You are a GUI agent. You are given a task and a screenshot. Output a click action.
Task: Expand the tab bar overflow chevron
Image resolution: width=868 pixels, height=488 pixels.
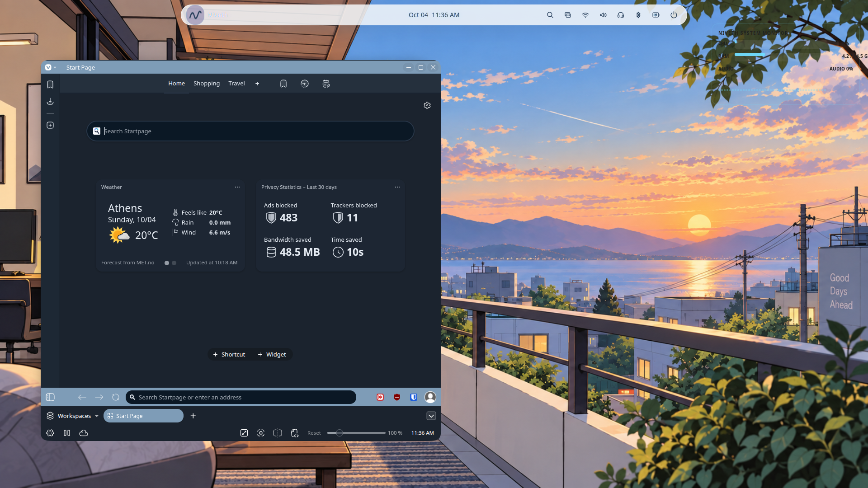pyautogui.click(x=431, y=416)
